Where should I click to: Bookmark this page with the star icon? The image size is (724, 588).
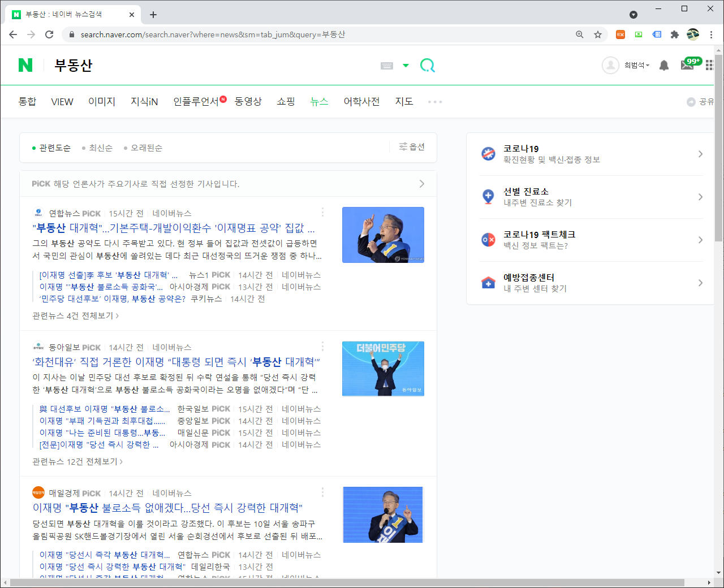[x=598, y=34]
